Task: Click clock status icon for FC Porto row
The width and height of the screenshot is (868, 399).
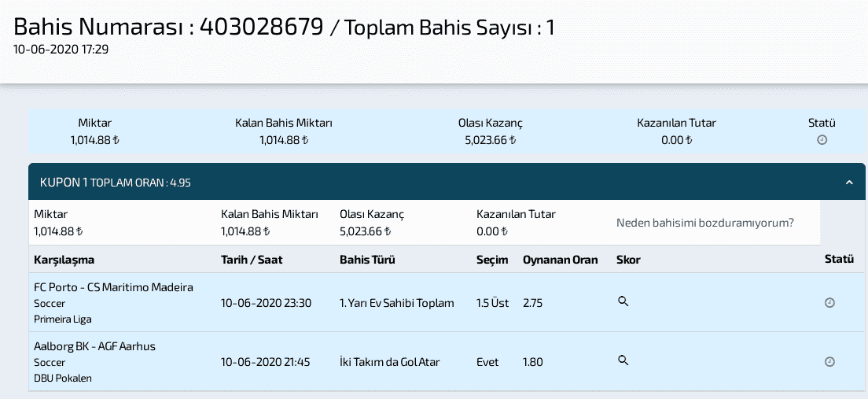Action: (829, 302)
